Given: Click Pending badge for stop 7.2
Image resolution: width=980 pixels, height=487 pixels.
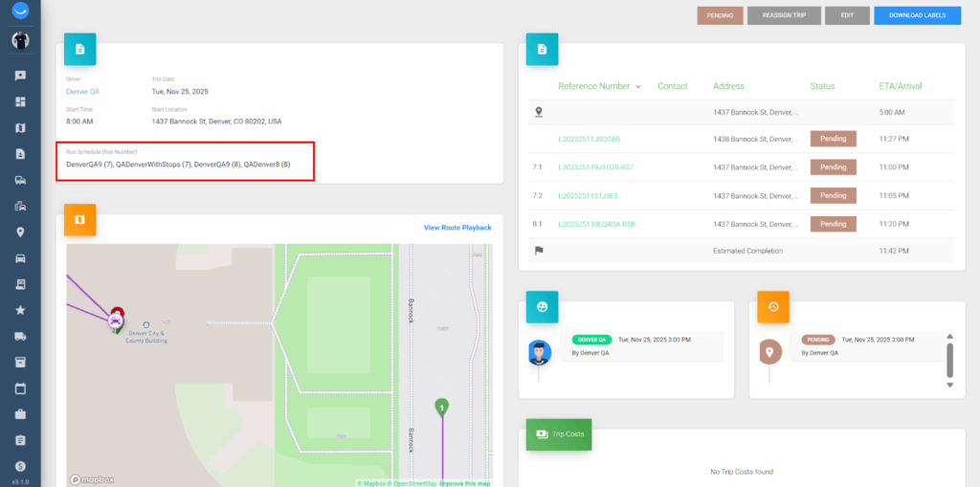Looking at the screenshot, I should 834,196.
